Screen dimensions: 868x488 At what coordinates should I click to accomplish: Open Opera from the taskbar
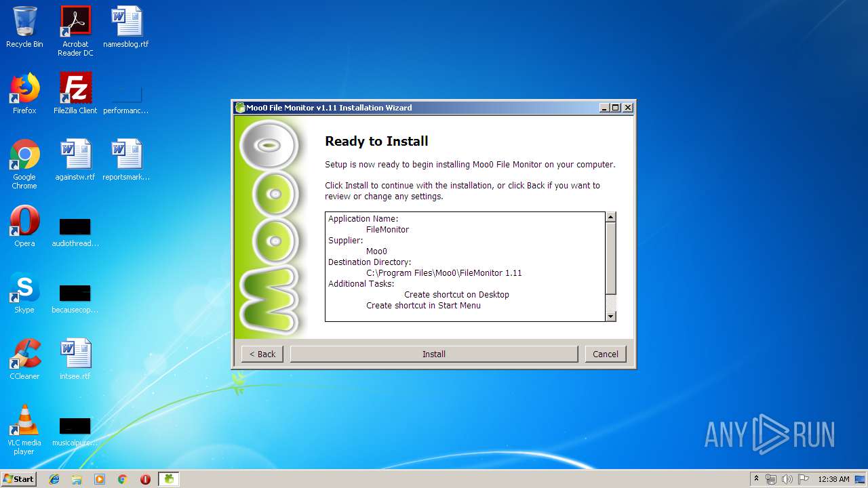click(145, 479)
